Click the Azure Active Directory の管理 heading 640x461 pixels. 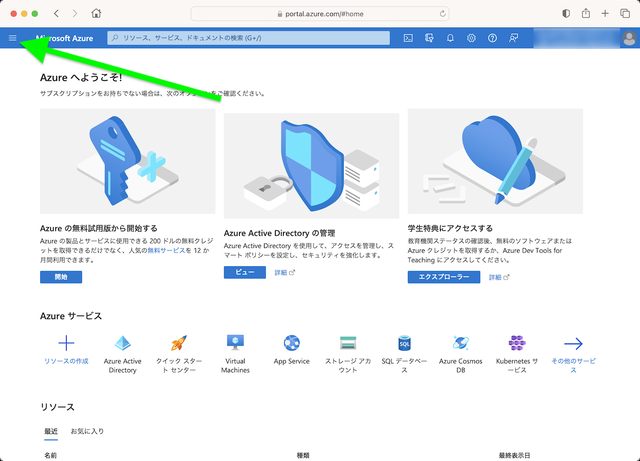coord(279,233)
